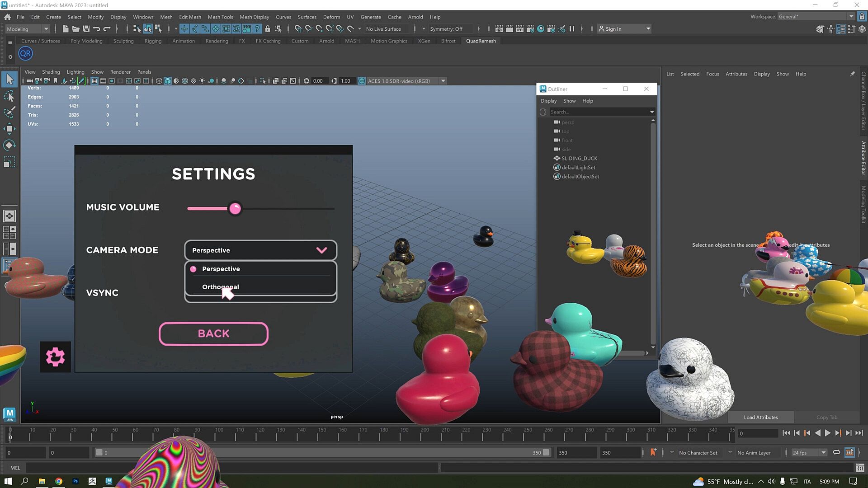
Task: Click the pink gear settings icon
Action: (55, 357)
